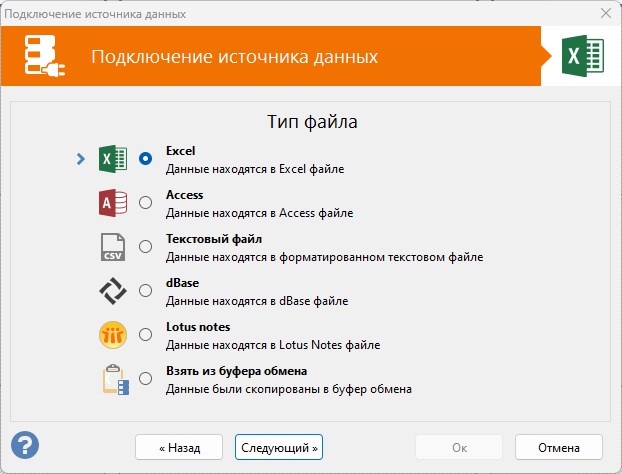Select the dBase radio button
The image size is (622, 474).
click(x=146, y=291)
